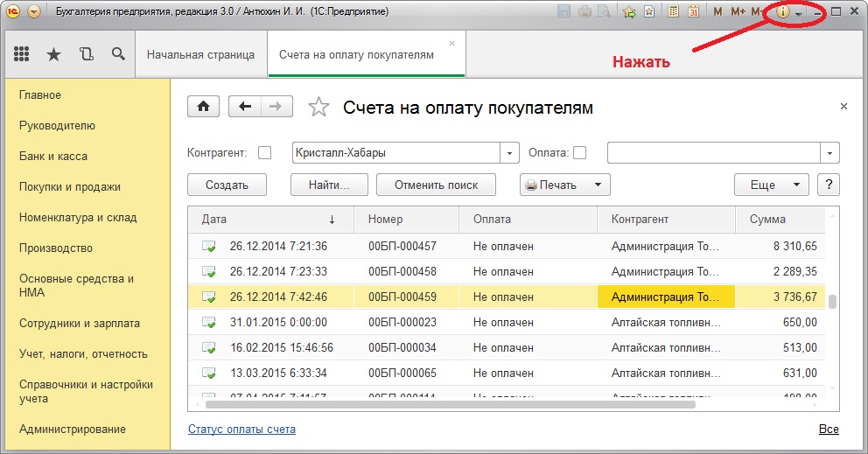Screen dimensions: 868x454
Task: Click the help question mark button
Action: 829,185
